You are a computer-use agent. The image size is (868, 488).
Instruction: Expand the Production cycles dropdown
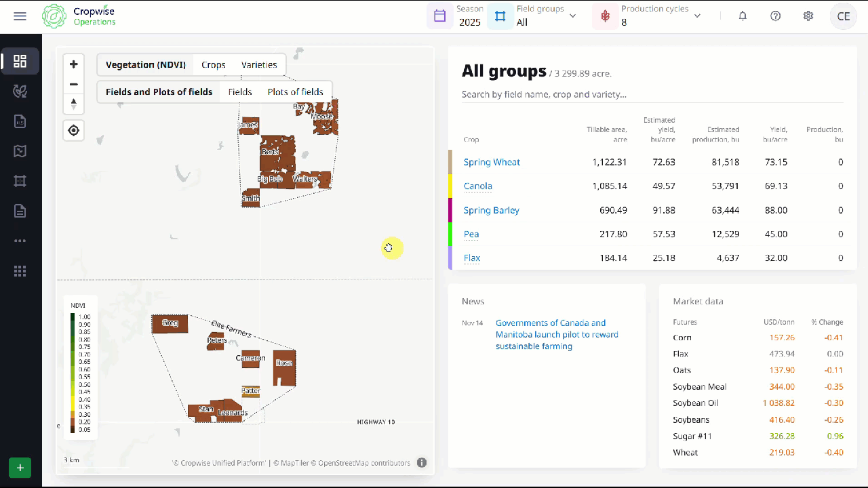click(x=697, y=16)
